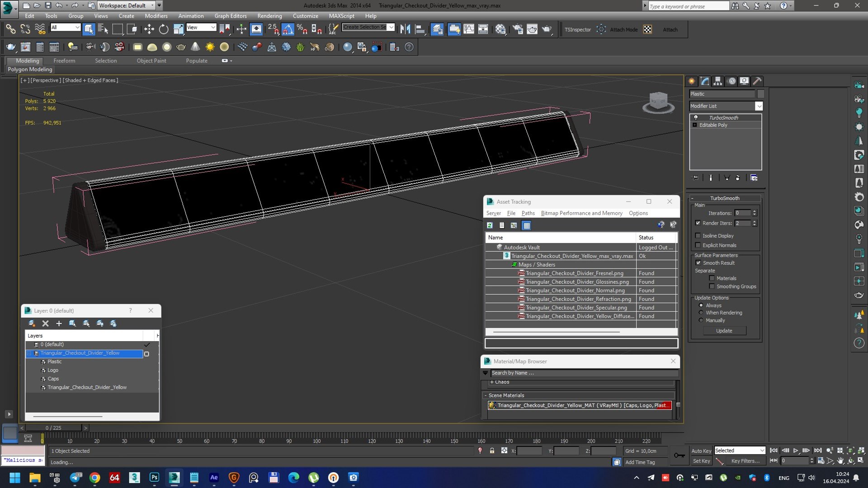Click the Update button in TurboSmooth
Screen dimensions: 868x488
coord(724,331)
